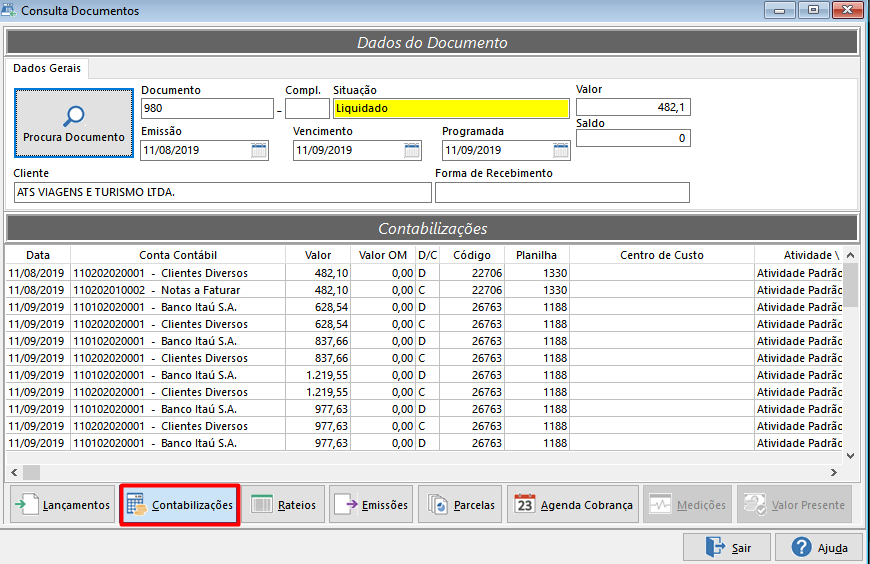Select Clientes Diversos row with 1.219,55

coord(424,392)
